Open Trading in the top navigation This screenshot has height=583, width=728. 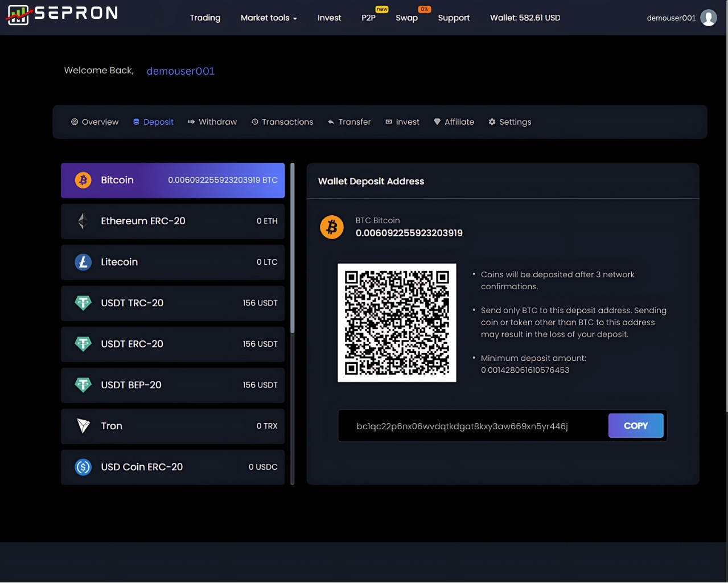point(205,18)
